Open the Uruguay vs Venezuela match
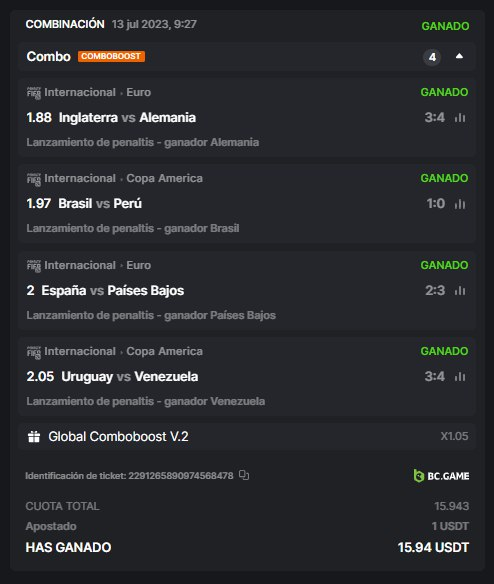This screenshot has height=584, width=494. [130, 377]
